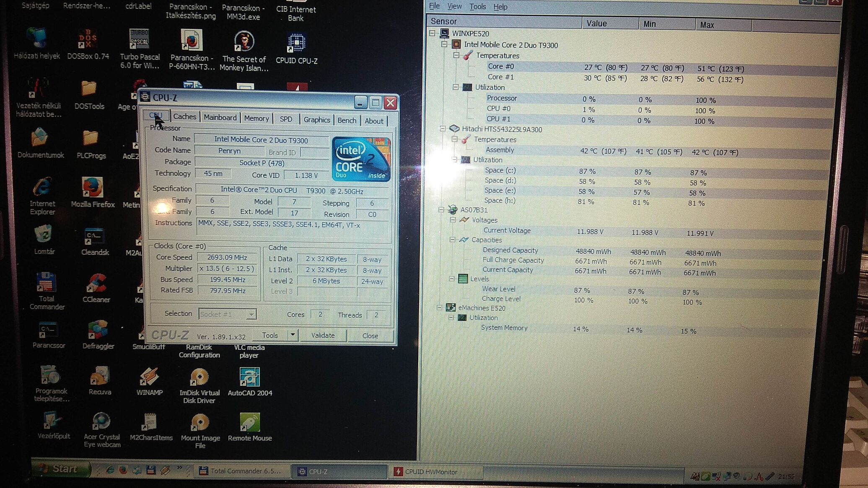Click the Tools button in CPU-Z

tap(270, 335)
